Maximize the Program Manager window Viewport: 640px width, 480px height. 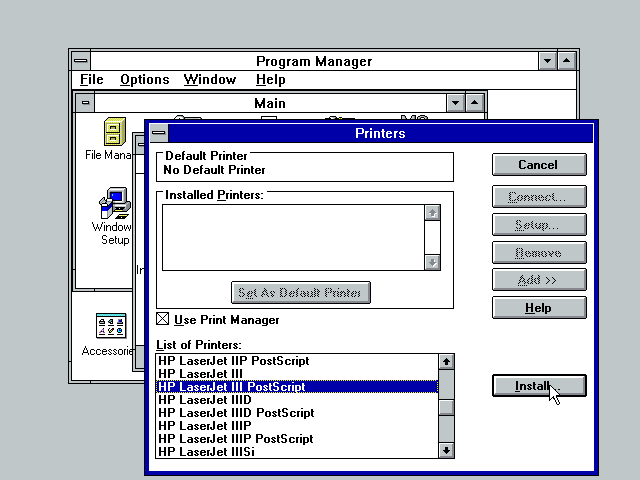[x=567, y=61]
